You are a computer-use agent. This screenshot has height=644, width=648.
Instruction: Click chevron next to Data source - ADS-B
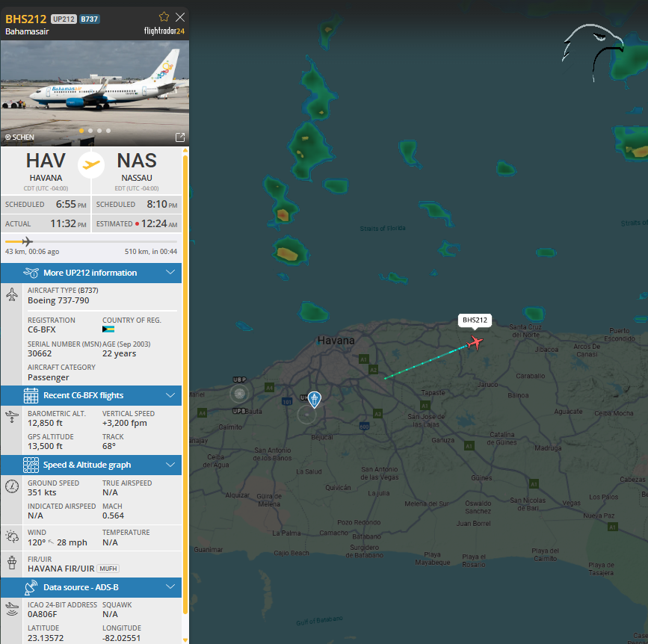[x=170, y=586]
